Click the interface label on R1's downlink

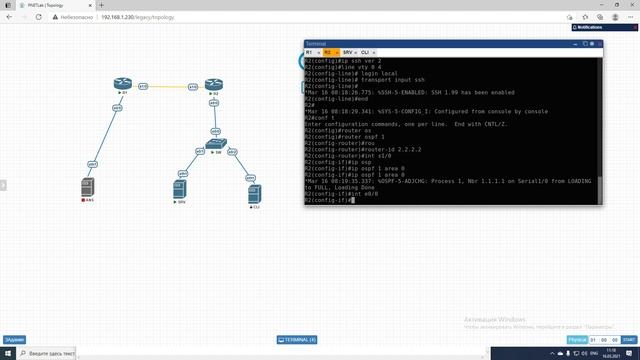117,108
